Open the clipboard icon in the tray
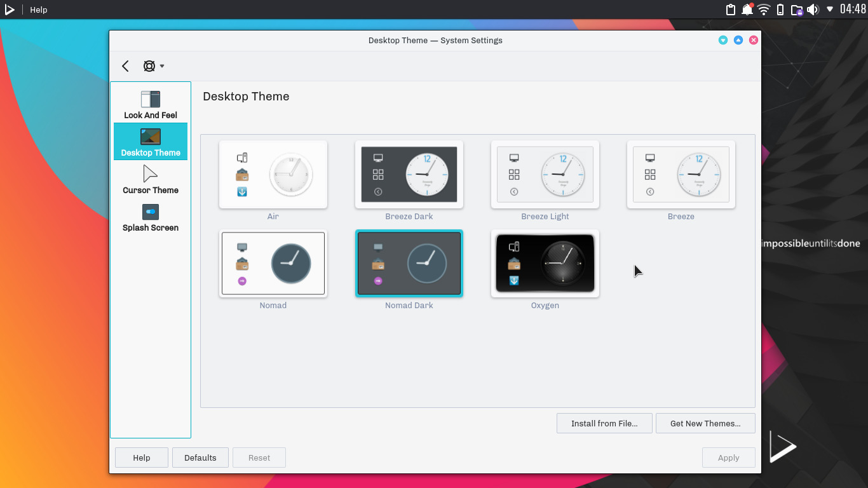 (x=731, y=10)
